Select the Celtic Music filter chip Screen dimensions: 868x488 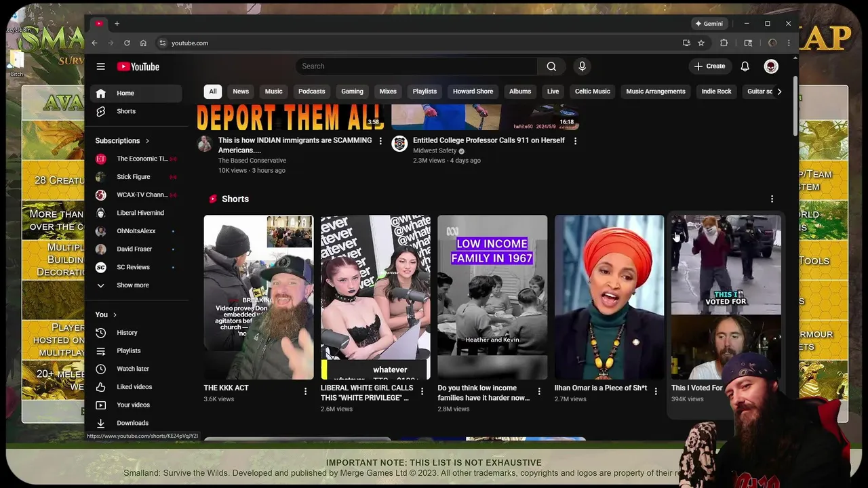pyautogui.click(x=593, y=91)
